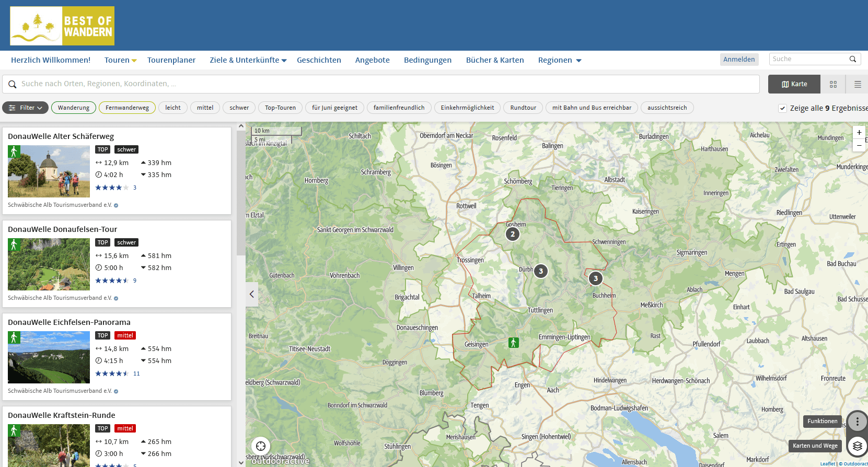Toggle 'Zeige alle 9 Ergebnisse' checkbox

coord(782,108)
